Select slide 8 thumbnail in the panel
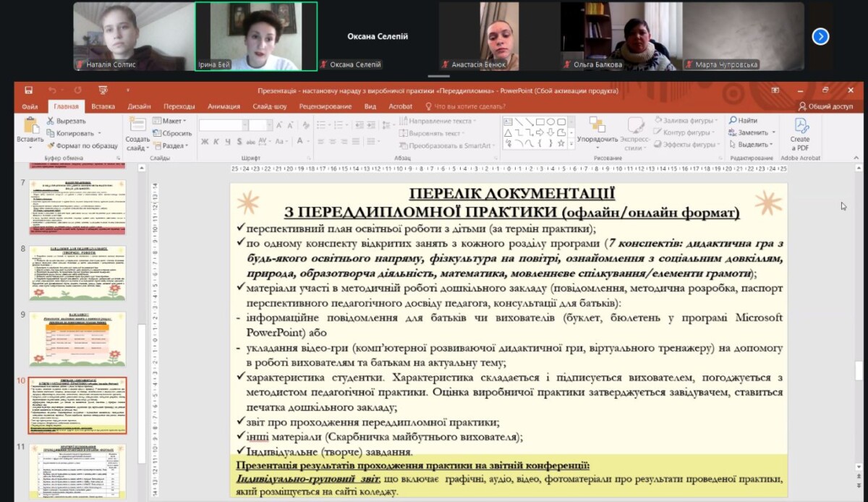Screen dimensions: 868x502 click(x=77, y=273)
